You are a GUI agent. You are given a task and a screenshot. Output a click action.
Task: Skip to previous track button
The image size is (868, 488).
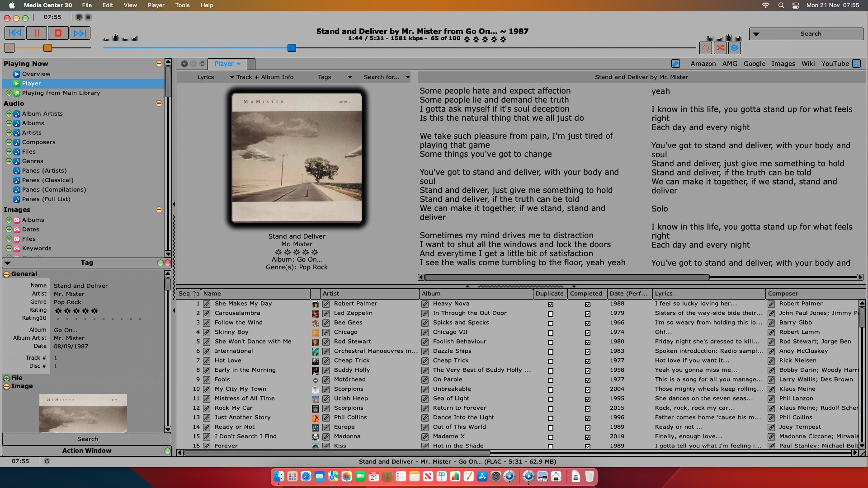click(15, 33)
